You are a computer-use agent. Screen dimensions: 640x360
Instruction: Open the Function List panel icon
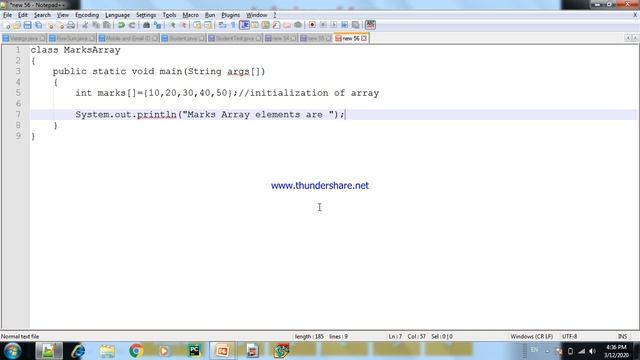(276, 25)
